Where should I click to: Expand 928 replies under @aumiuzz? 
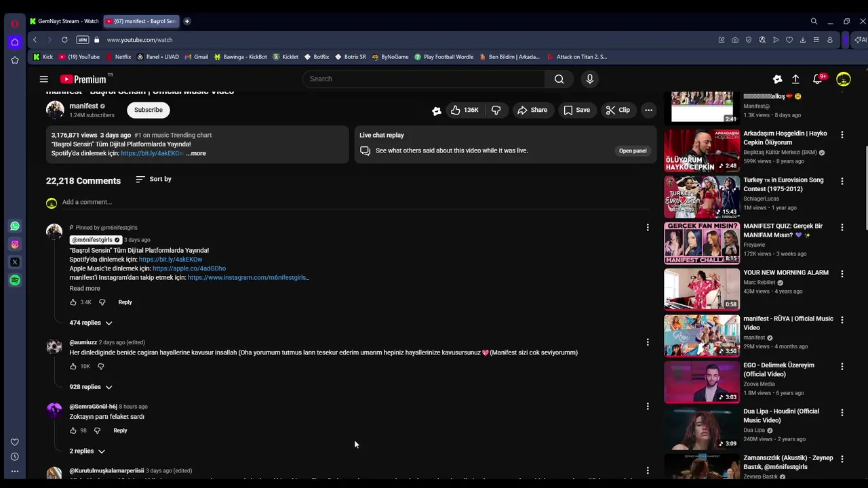coord(91,387)
